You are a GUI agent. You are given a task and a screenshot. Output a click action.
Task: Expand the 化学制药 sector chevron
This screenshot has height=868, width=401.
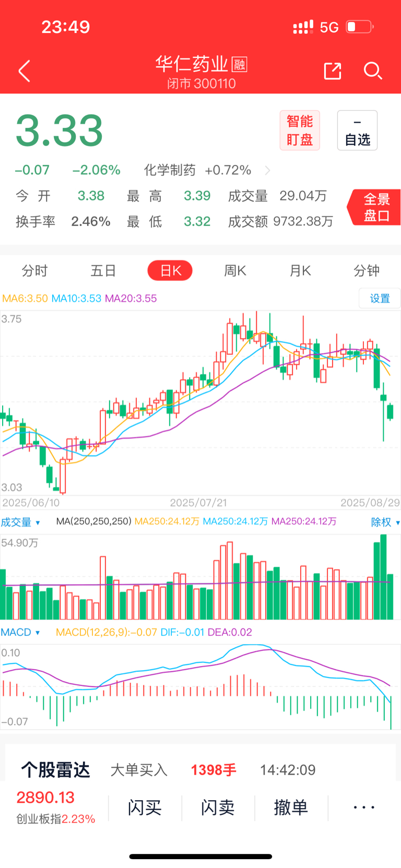tap(267, 171)
